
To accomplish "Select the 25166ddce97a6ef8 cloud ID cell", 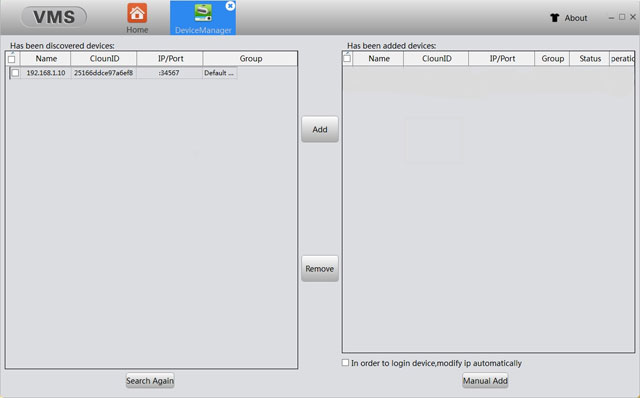I will [x=104, y=73].
